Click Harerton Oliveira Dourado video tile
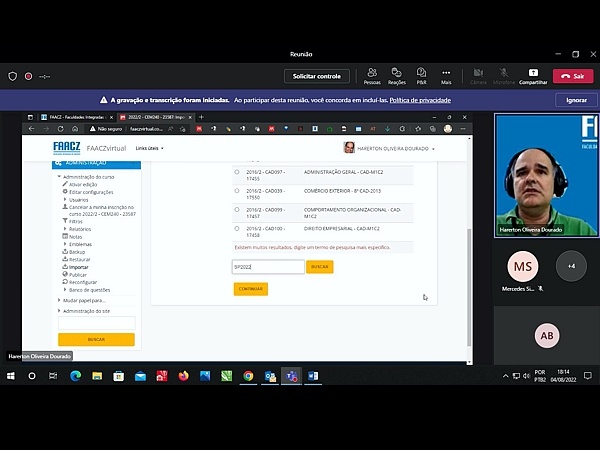 (546, 175)
